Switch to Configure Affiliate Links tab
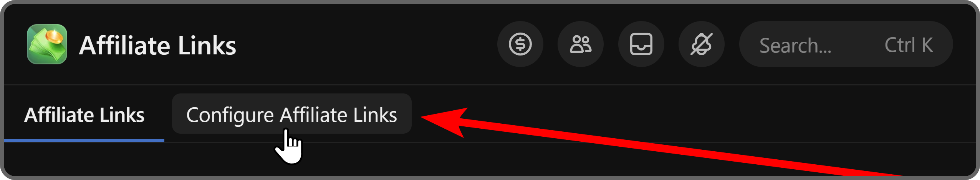The image size is (980, 180). click(x=292, y=114)
